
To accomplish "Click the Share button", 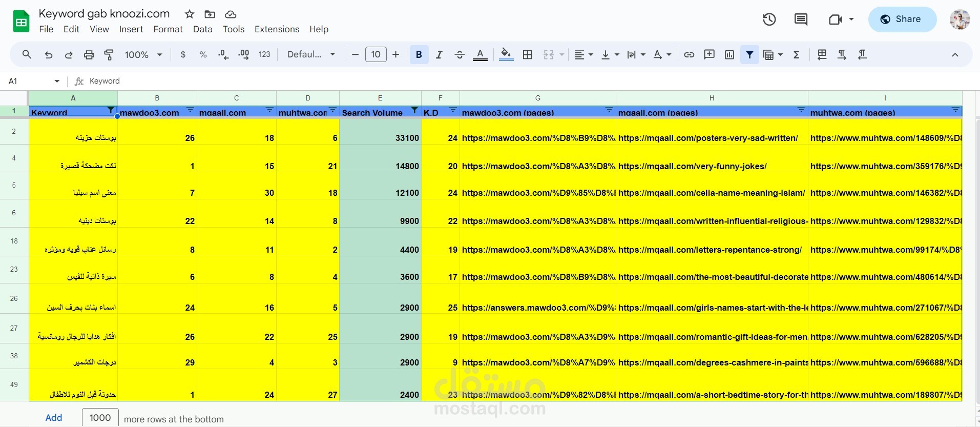I will (902, 19).
